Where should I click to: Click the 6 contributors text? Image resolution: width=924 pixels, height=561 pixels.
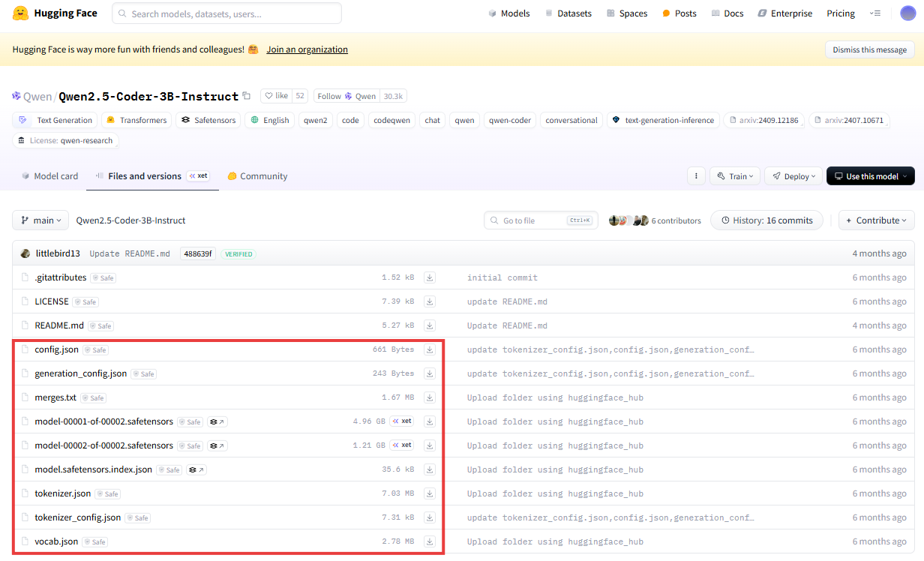click(x=676, y=220)
